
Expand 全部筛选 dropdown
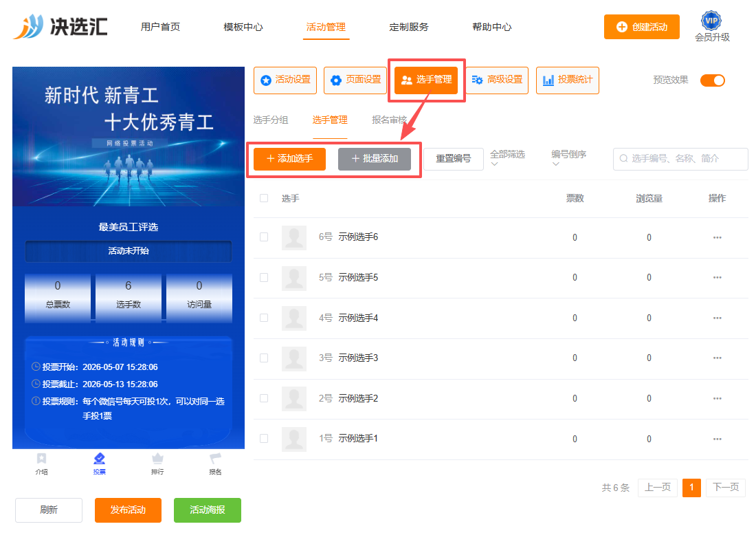click(x=507, y=157)
